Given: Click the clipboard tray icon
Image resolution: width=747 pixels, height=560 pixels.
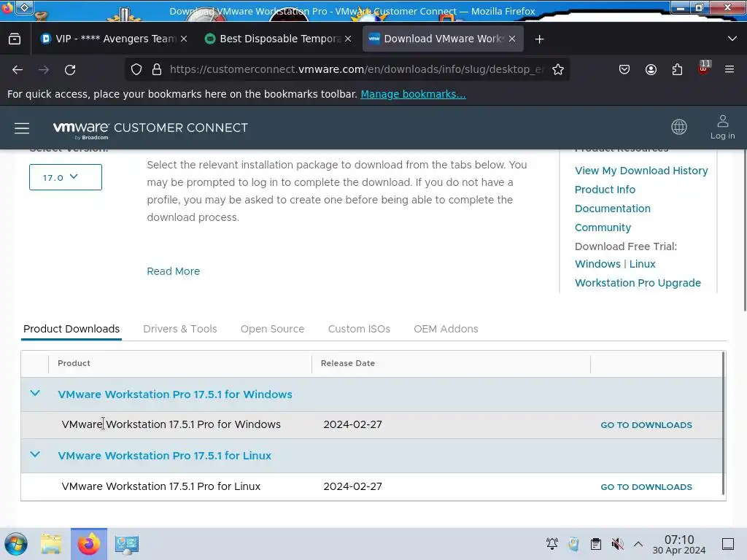Looking at the screenshot, I should point(595,544).
